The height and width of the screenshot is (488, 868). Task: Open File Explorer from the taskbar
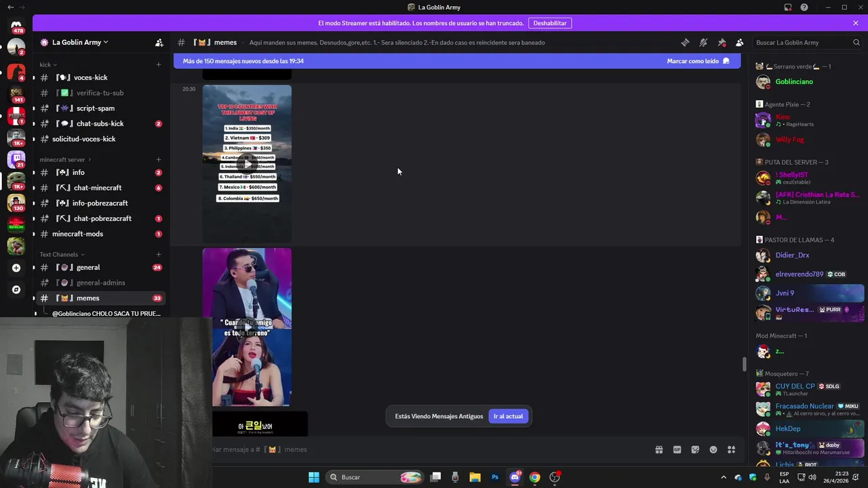(475, 477)
